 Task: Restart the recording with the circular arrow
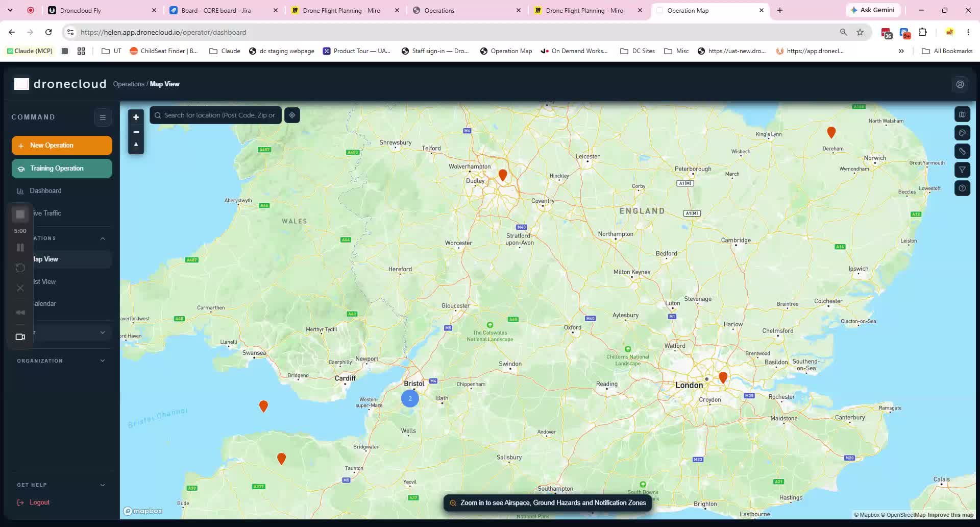coord(20,268)
